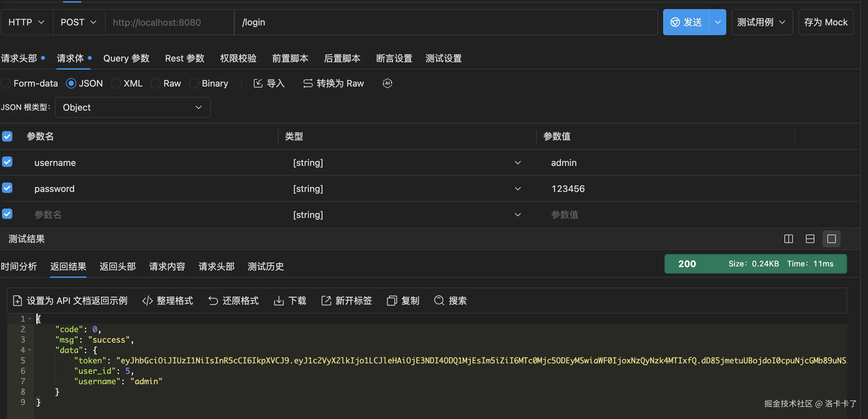Uncheck the username parameter checkbox
The width and height of the screenshot is (868, 419).
coord(7,162)
